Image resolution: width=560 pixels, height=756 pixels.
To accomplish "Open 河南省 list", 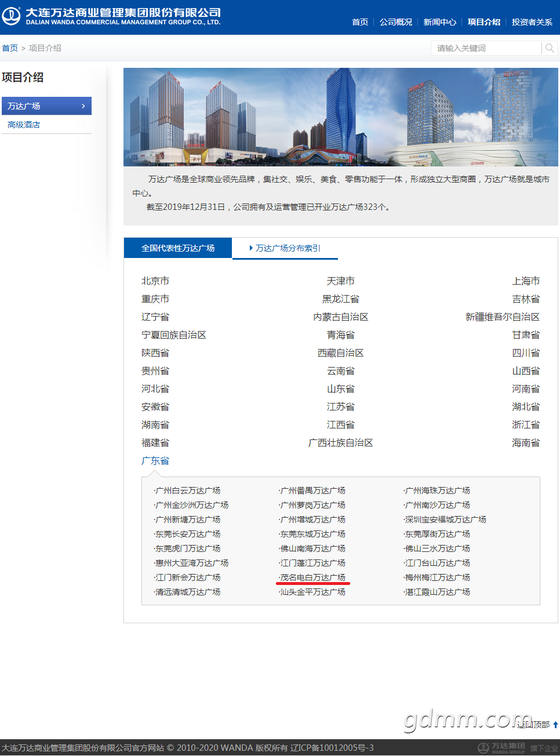I will point(526,389).
